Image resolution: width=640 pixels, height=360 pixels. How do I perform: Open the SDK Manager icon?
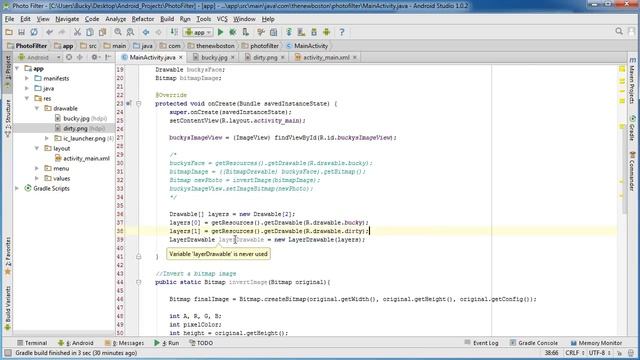314,32
